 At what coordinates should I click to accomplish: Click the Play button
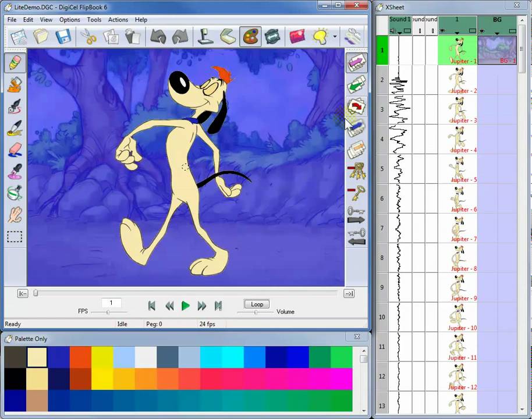[185, 306]
